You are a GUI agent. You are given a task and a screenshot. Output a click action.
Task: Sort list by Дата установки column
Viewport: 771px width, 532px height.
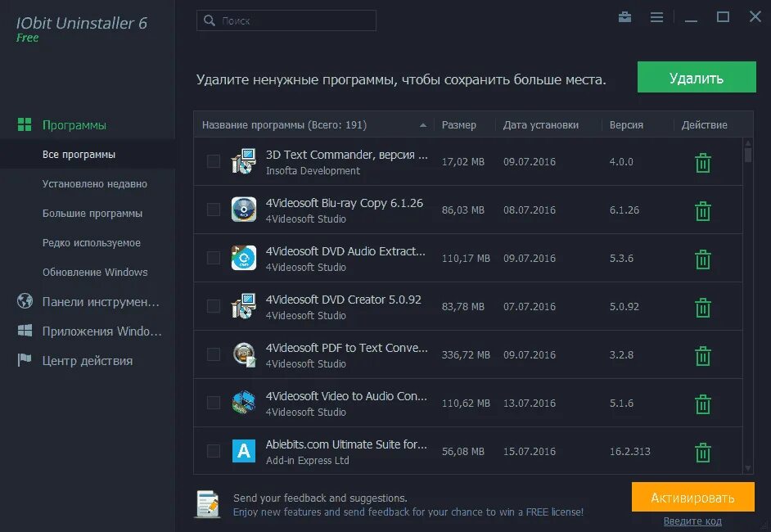click(548, 125)
